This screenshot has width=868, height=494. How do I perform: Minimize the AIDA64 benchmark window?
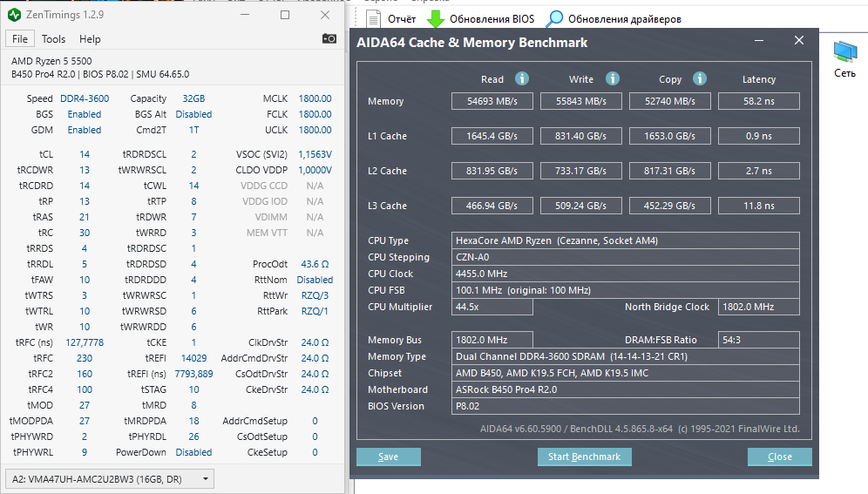759,40
